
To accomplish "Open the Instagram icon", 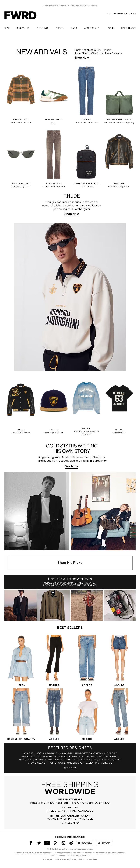I will tap(63, 843).
